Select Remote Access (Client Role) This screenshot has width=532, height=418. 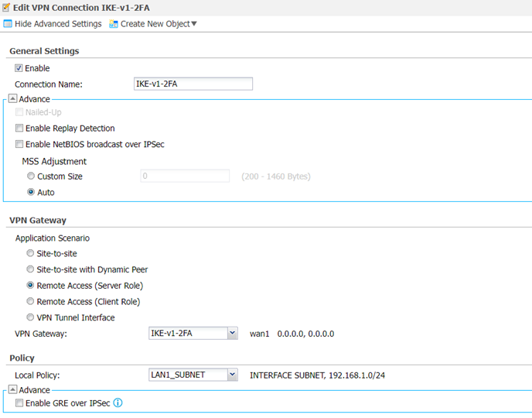31,301
